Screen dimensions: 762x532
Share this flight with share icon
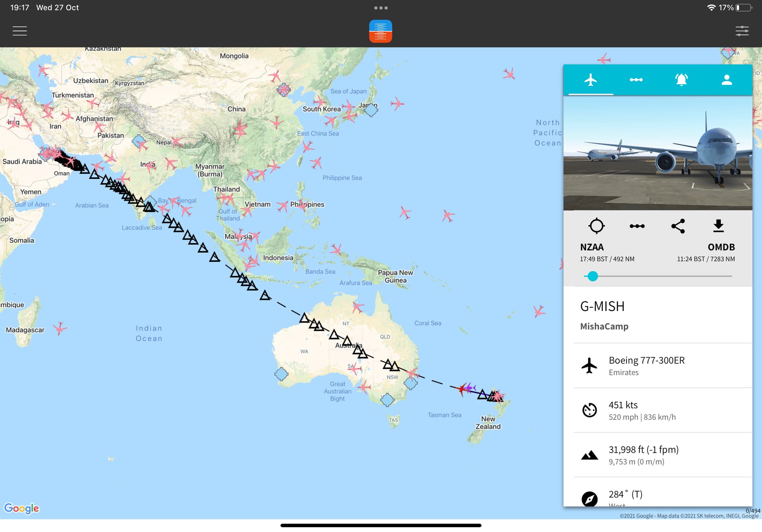pyautogui.click(x=678, y=226)
